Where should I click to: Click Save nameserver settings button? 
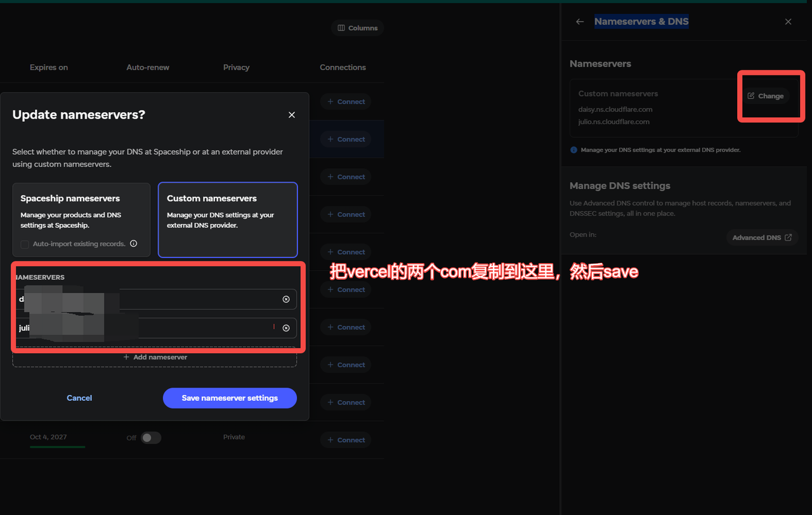click(x=230, y=398)
